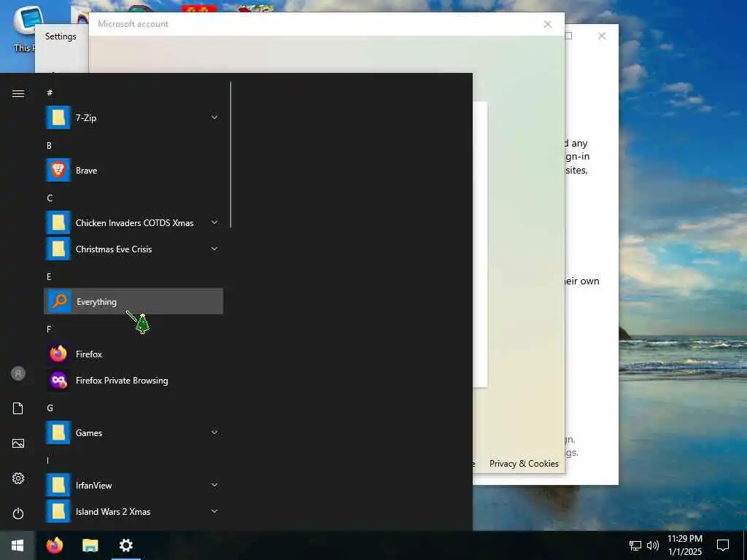
Task: Expand the 7-Zip folder chevron
Action: [x=214, y=117]
